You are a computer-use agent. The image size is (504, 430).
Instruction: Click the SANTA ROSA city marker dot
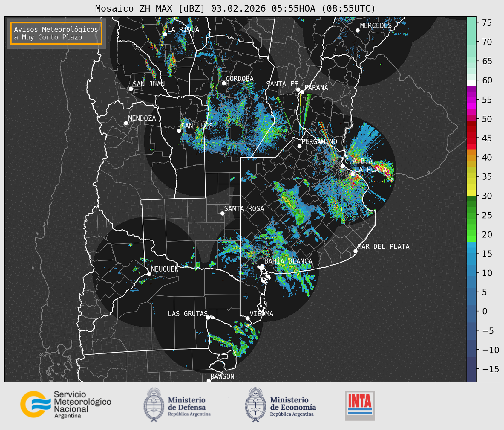222,213
